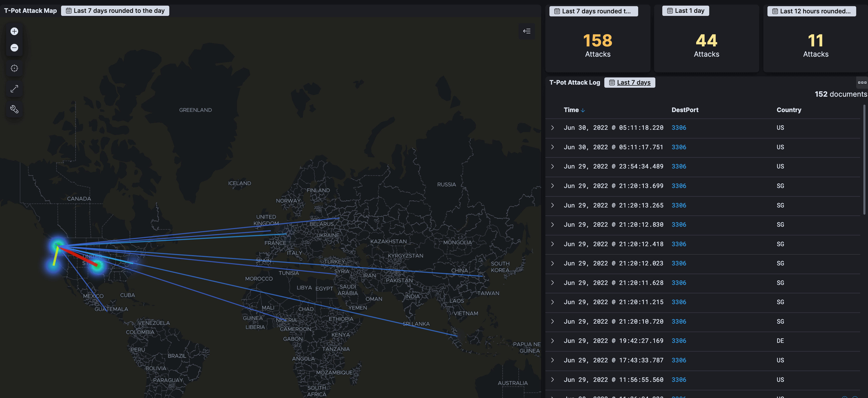Open the 'Last 1 day' time range badge
Screen dimensions: 868x398
685,11
